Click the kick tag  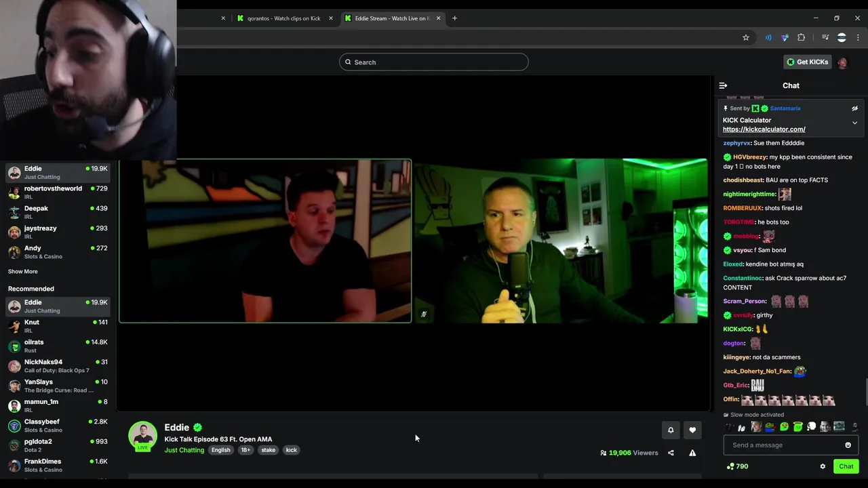292,450
